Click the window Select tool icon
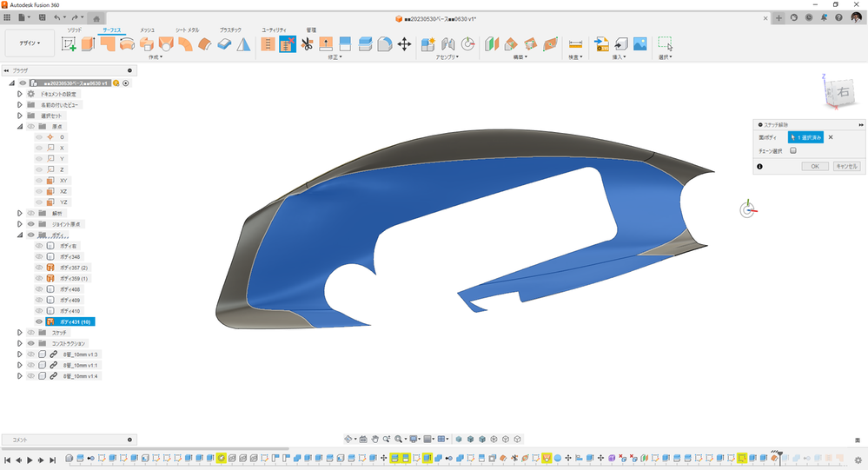Viewport: 868px width, 470px height. click(x=665, y=44)
